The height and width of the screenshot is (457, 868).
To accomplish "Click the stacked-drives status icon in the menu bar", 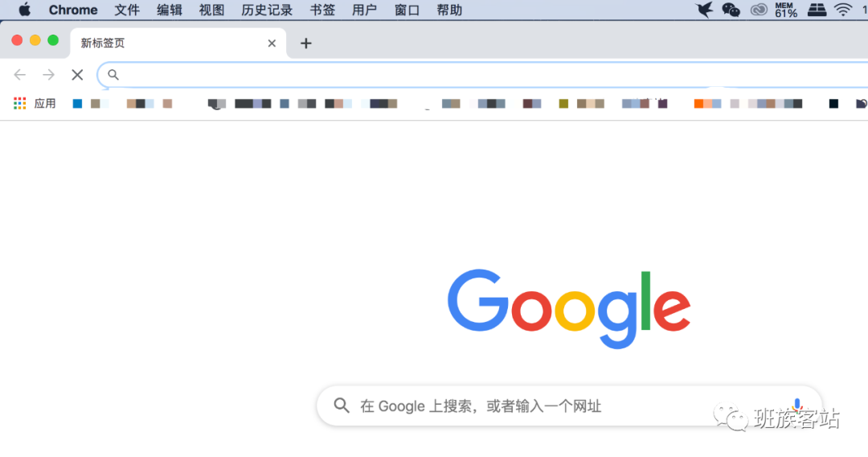I will click(817, 10).
